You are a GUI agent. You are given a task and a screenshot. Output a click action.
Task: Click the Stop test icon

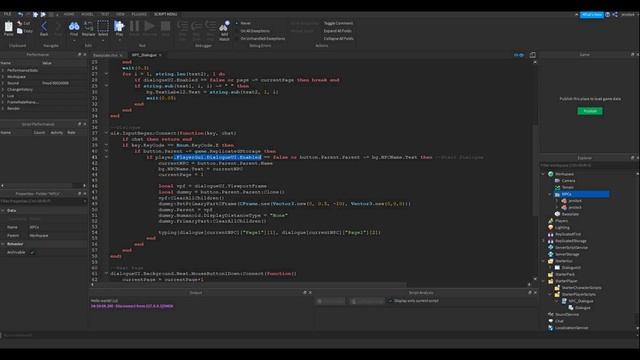[165, 27]
